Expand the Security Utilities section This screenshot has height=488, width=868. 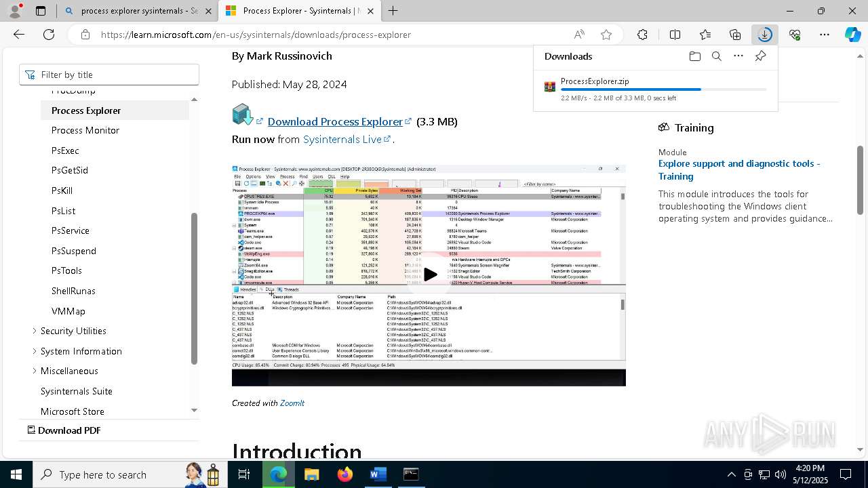(x=35, y=331)
